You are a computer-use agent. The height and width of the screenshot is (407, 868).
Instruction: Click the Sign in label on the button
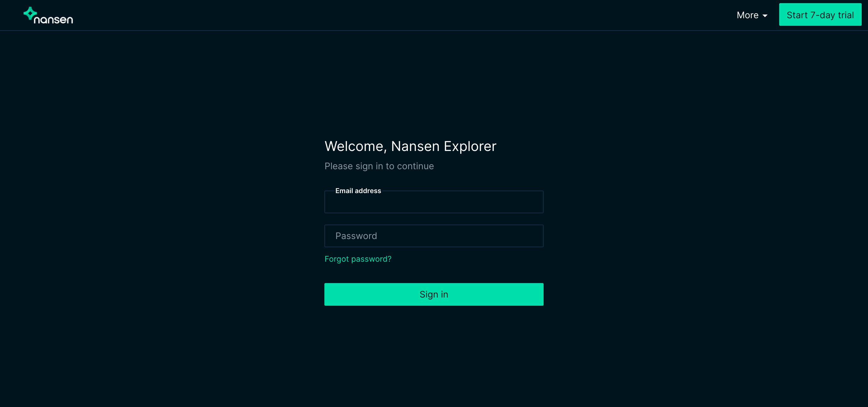click(x=434, y=295)
